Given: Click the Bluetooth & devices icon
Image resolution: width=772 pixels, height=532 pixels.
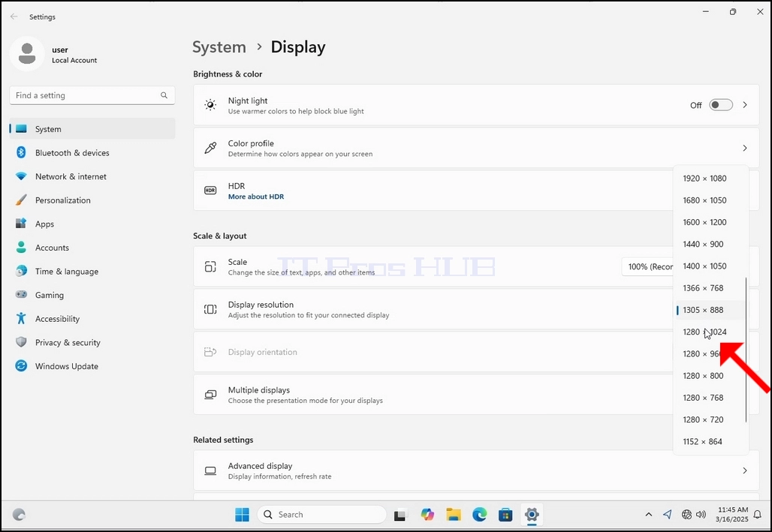Looking at the screenshot, I should click(21, 152).
